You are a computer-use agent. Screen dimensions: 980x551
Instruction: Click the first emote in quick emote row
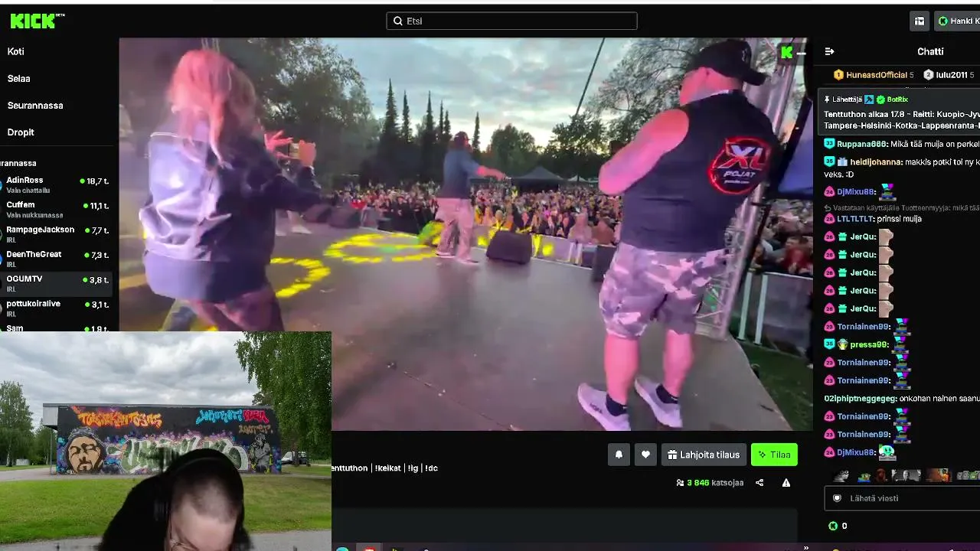[841, 475]
